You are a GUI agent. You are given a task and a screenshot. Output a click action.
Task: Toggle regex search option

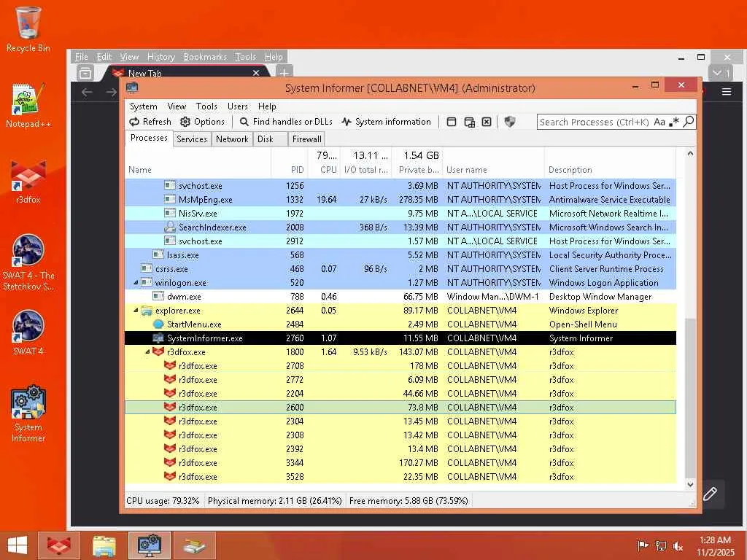pyautogui.click(x=673, y=122)
